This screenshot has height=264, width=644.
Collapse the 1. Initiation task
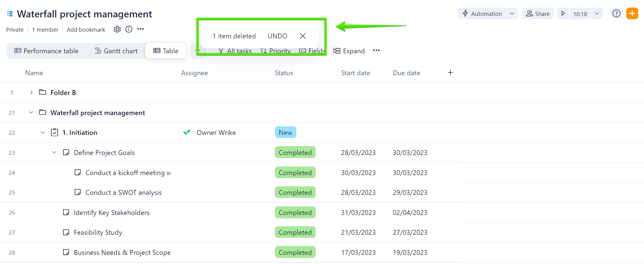pos(43,132)
